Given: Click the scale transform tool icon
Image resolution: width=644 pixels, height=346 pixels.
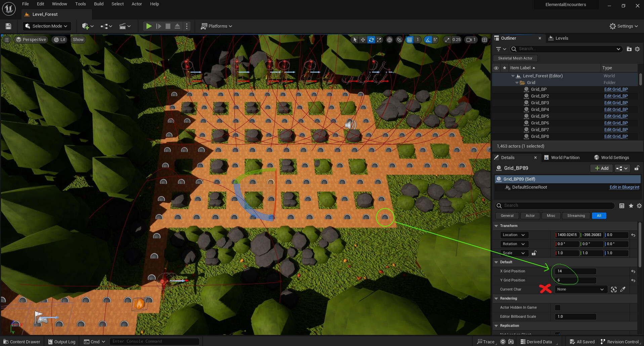Looking at the screenshot, I should pyautogui.click(x=379, y=40).
